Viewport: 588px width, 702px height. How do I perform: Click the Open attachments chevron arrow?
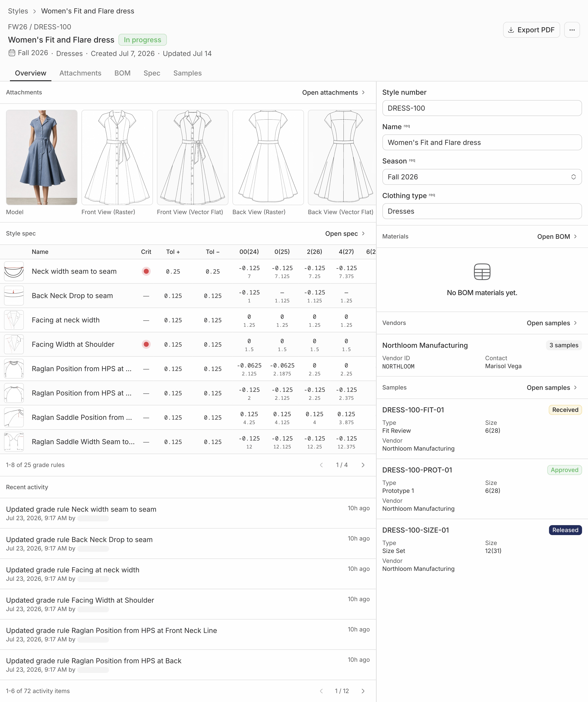363,93
